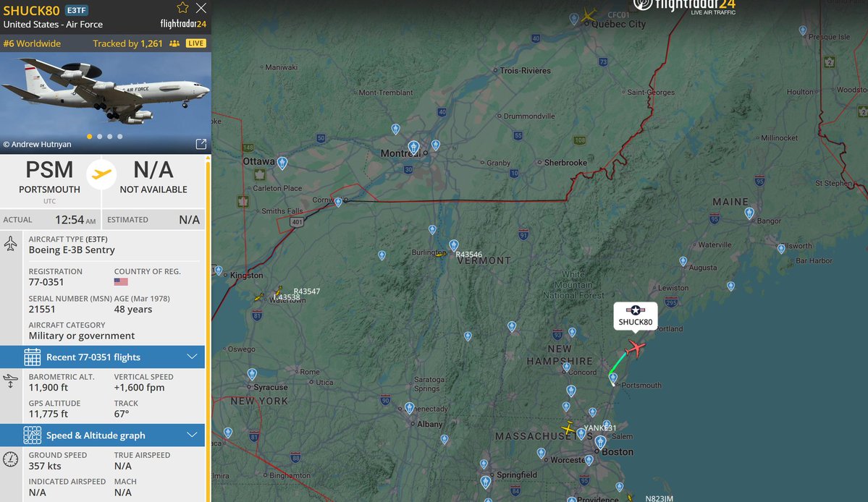Click the aircraft silhouette icon beside Aircraft Type
This screenshot has height=502, width=868.
pos(11,244)
